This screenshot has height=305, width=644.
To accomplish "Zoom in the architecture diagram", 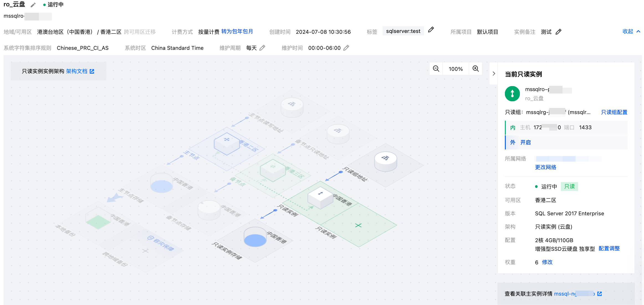I will 476,69.
